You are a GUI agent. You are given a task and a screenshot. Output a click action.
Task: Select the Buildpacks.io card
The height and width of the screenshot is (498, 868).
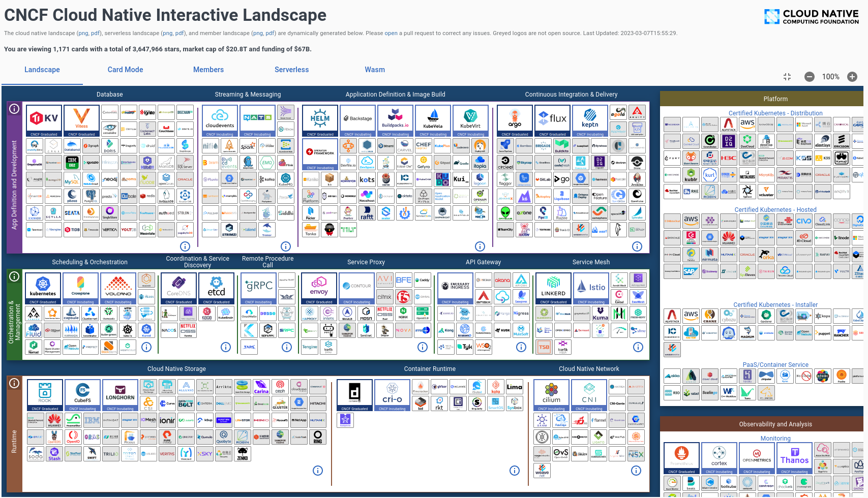(396, 121)
